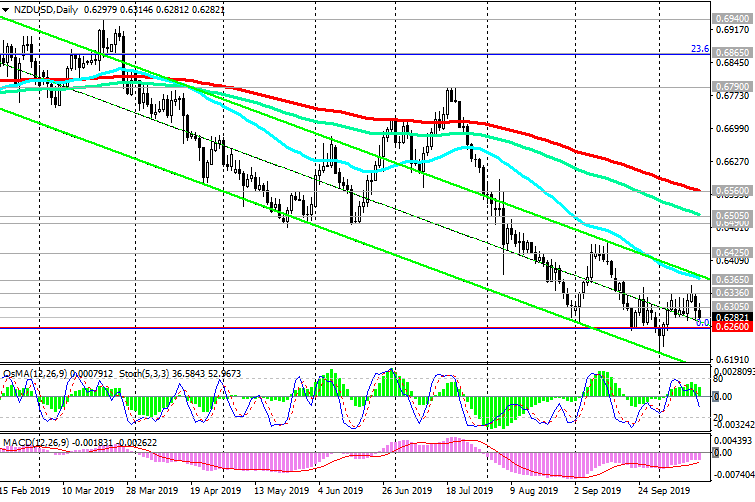This screenshot has height=502, width=755.
Task: Select the 0.0 Fibonacci level label
Action: 703,323
